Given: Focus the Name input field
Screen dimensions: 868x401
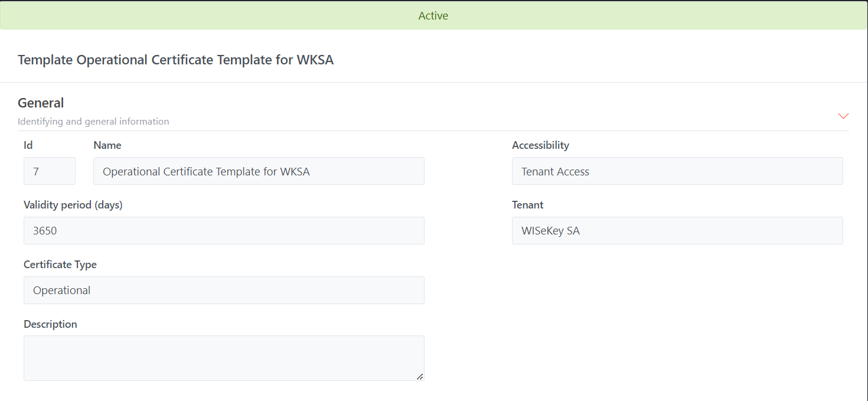Looking at the screenshot, I should pos(259,171).
